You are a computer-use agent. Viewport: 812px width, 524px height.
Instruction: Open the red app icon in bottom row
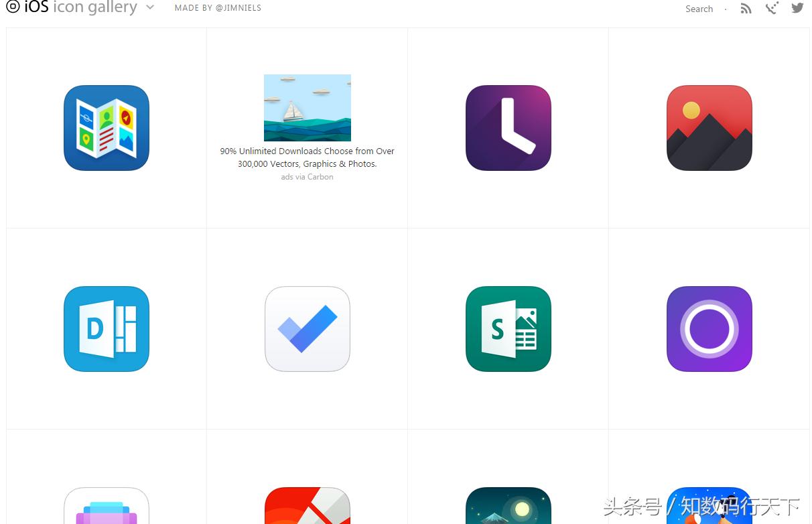coord(308,505)
